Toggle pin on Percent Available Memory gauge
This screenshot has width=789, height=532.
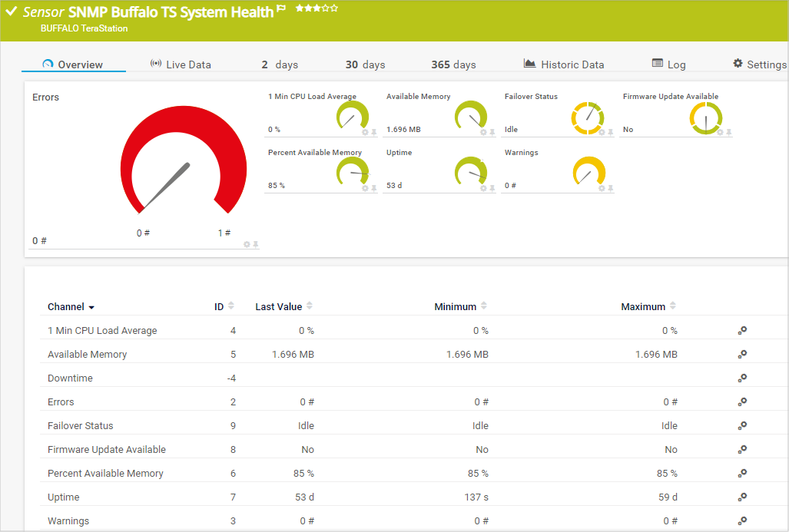374,188
